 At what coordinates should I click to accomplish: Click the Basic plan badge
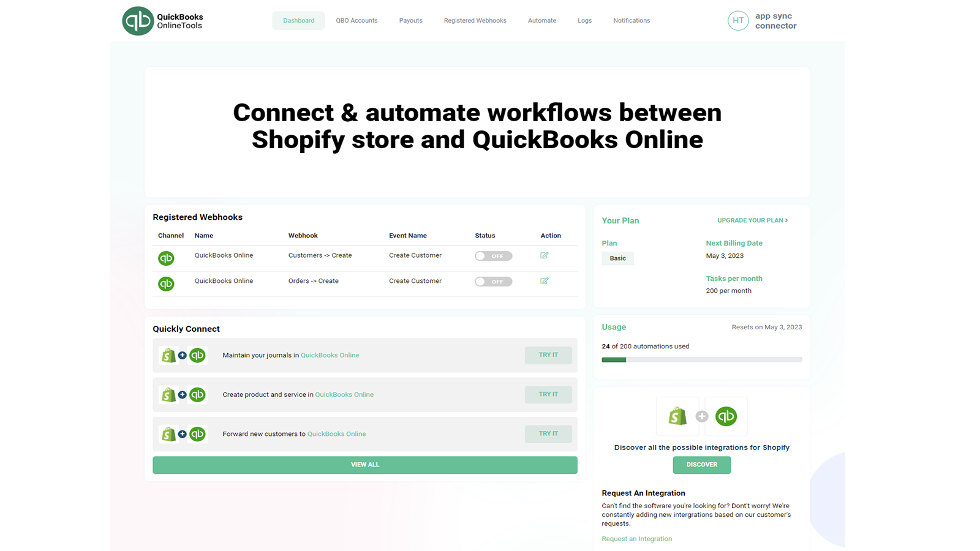618,258
